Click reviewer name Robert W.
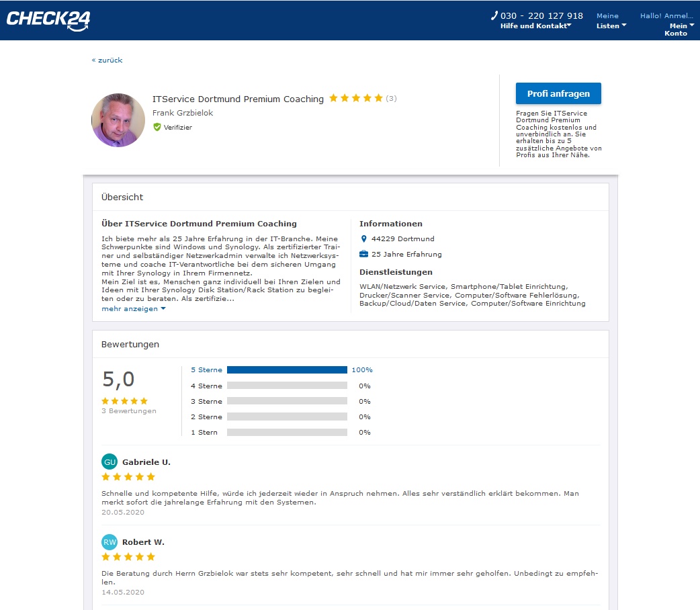Image resolution: width=700 pixels, height=610 pixels. click(143, 542)
